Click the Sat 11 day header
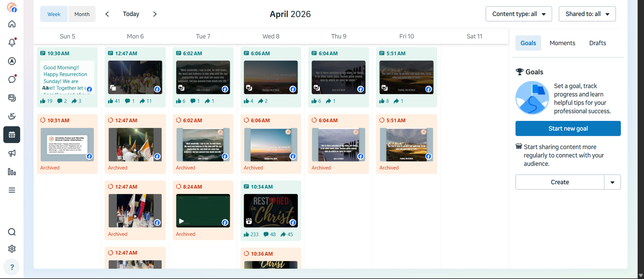The width and height of the screenshot is (644, 279). [475, 36]
